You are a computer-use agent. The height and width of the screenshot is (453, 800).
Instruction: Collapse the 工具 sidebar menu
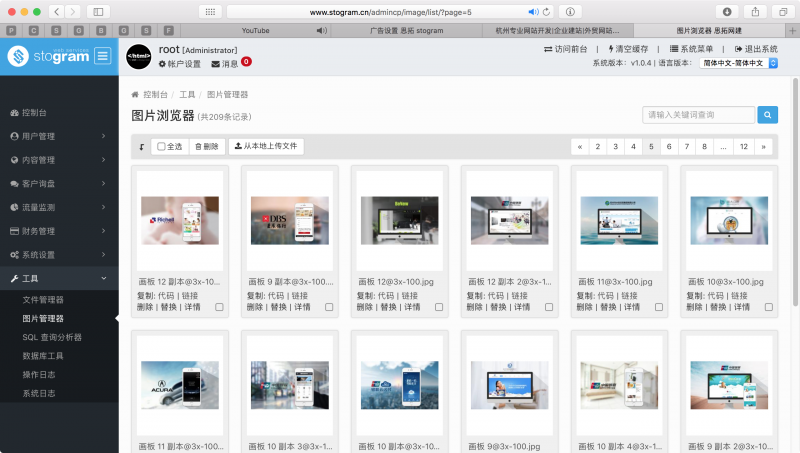point(59,279)
